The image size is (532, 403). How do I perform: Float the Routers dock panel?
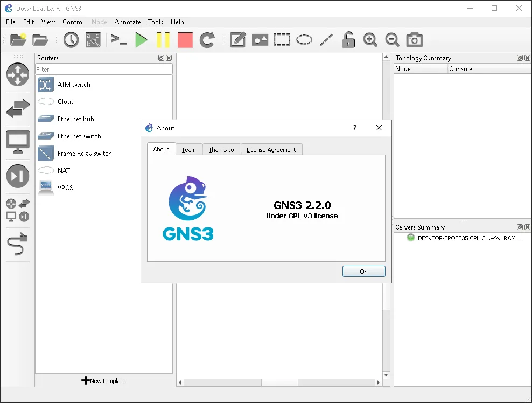click(x=161, y=58)
